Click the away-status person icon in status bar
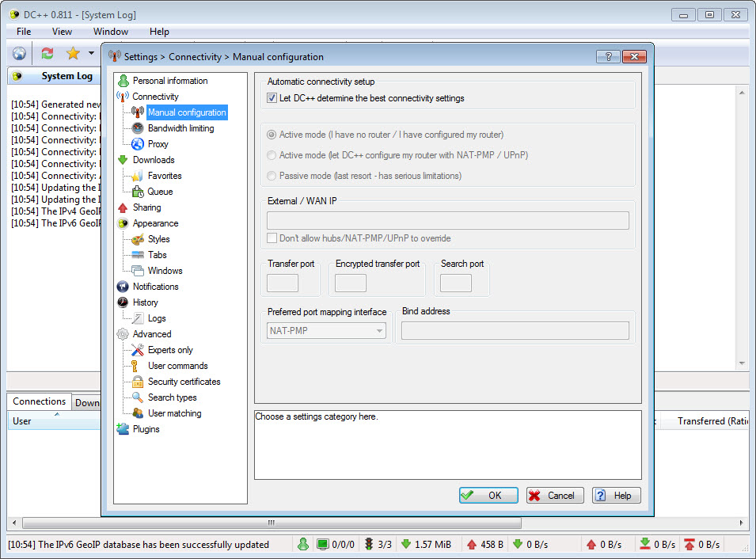Screen dimensions: 756x559 (303, 544)
